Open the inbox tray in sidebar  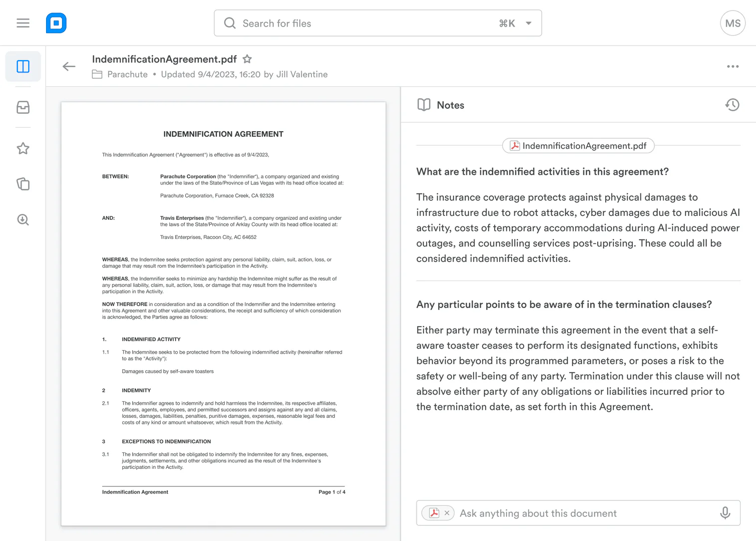point(23,107)
